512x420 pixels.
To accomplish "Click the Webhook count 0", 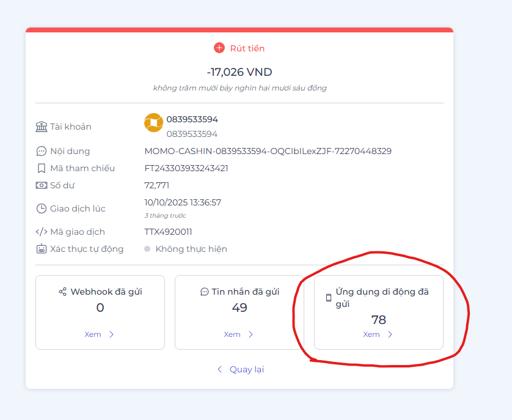I will [100, 308].
